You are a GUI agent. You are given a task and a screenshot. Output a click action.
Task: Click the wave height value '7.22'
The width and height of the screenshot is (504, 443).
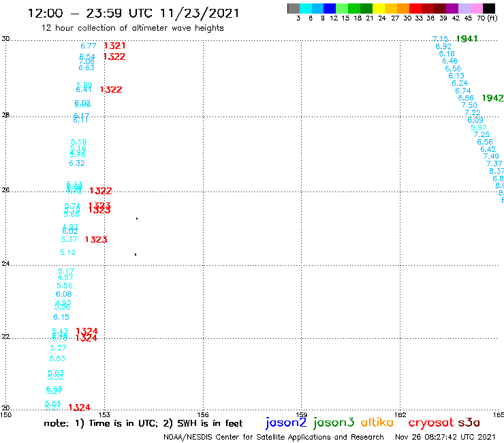pos(473,112)
